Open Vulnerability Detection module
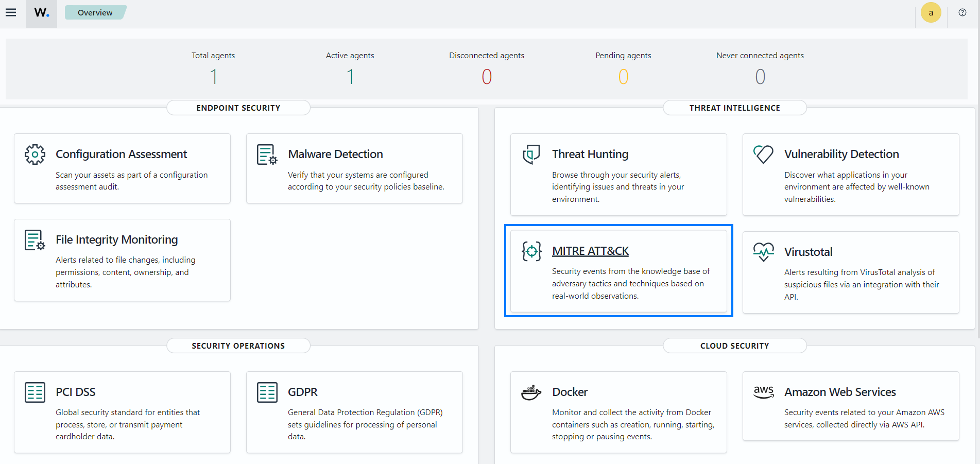 pyautogui.click(x=841, y=154)
